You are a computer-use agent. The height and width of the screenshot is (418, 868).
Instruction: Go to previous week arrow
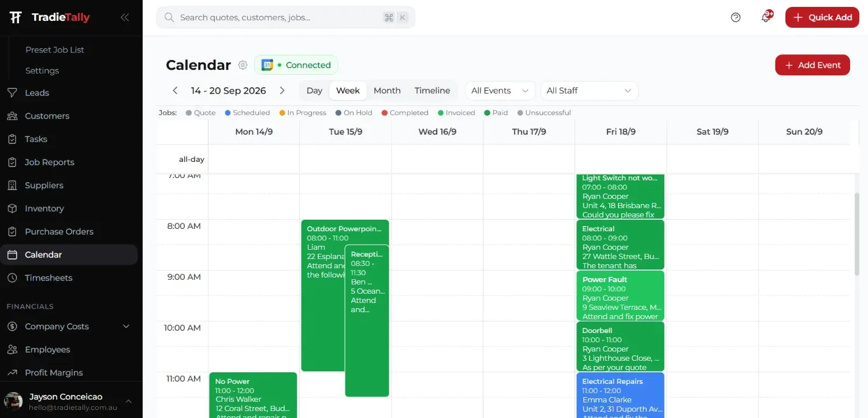175,91
